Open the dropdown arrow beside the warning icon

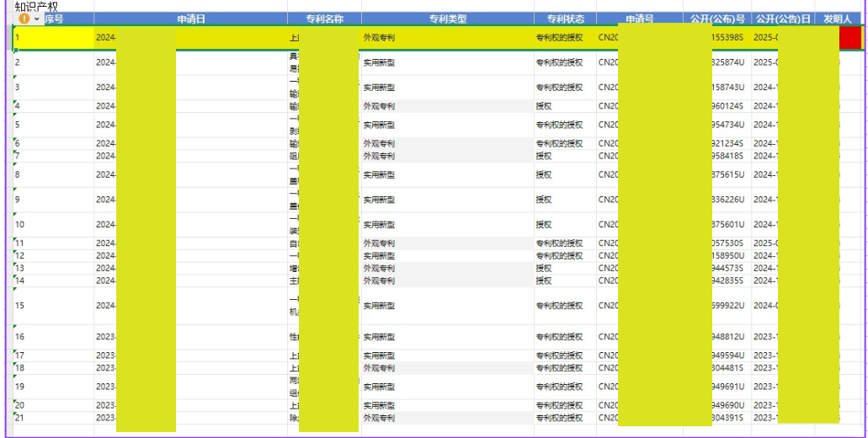pyautogui.click(x=36, y=19)
